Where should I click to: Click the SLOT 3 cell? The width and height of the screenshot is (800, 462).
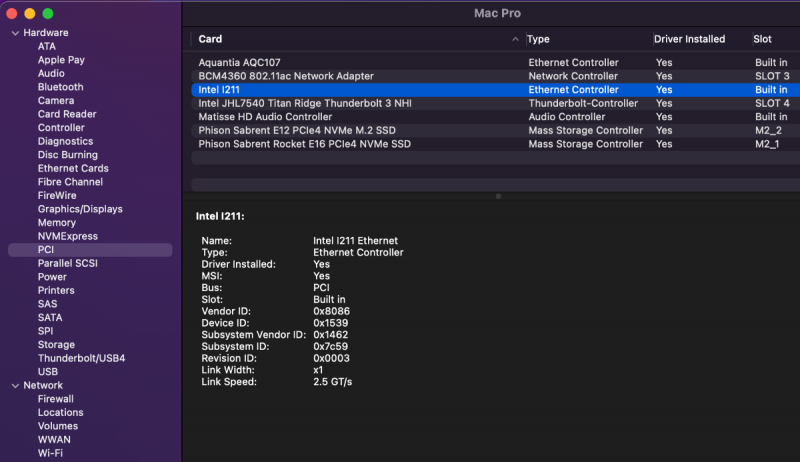pos(772,76)
